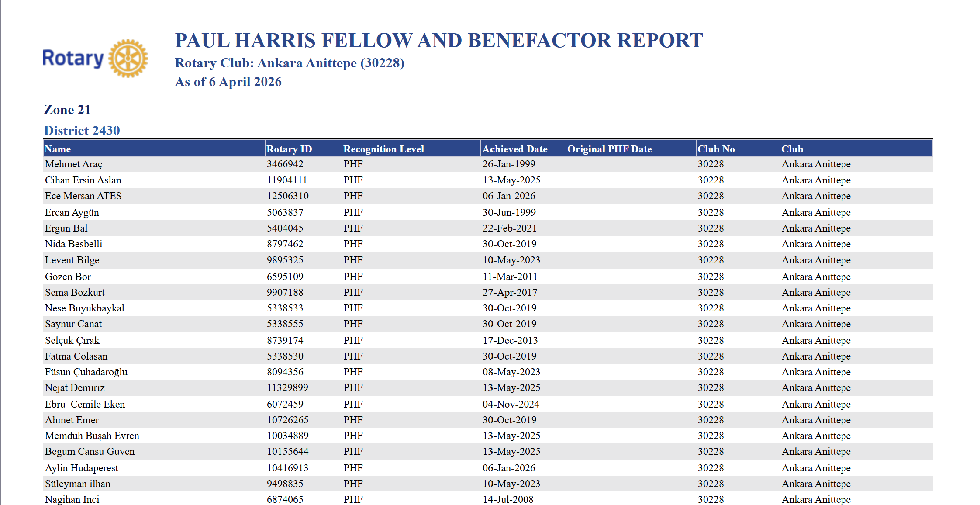The image size is (980, 505).
Task: Click the 'Zone 21' heading
Action: pyautogui.click(x=67, y=110)
